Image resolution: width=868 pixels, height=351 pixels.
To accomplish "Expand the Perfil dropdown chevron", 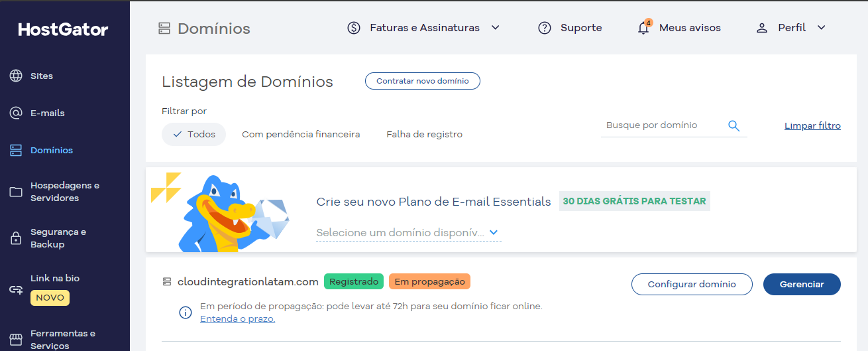I will point(822,28).
